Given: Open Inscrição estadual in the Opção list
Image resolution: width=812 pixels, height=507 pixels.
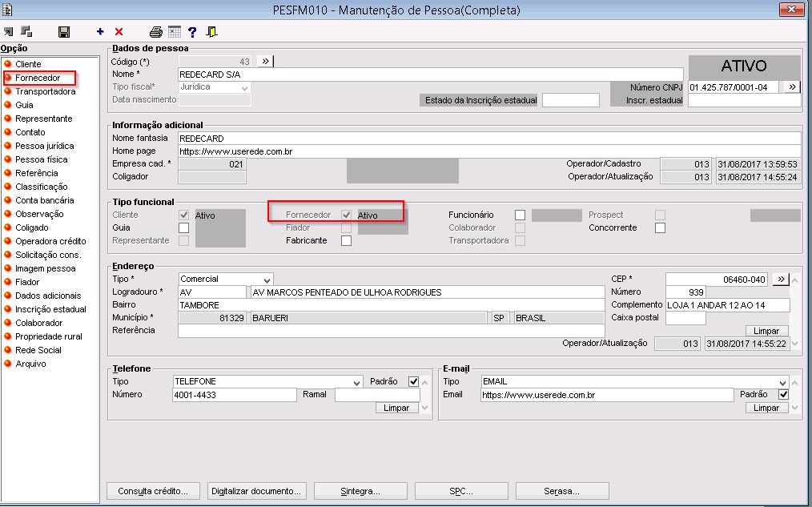Looking at the screenshot, I should [x=50, y=309].
